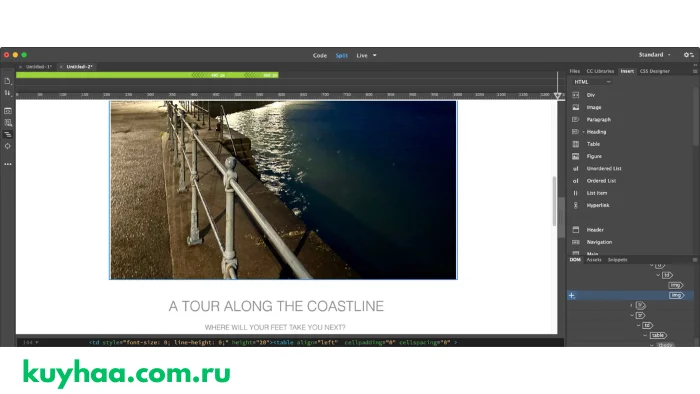The image size is (700, 394).
Task: Click the WHERE WILL YOUR FEET TAKE YOU NEXT text
Action: 275,328
